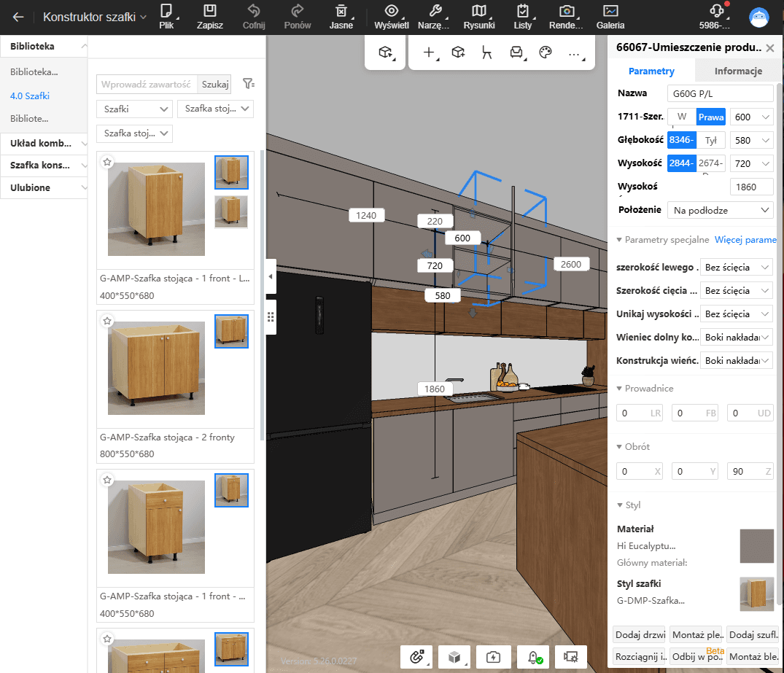The width and height of the screenshot is (784, 673).
Task: Click the Szukaj search button
Action: click(214, 85)
